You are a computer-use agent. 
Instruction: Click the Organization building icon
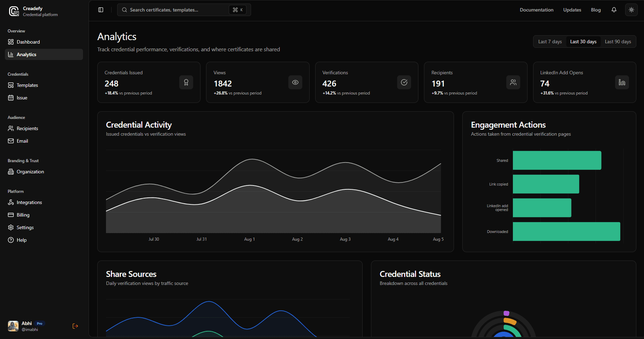point(11,172)
